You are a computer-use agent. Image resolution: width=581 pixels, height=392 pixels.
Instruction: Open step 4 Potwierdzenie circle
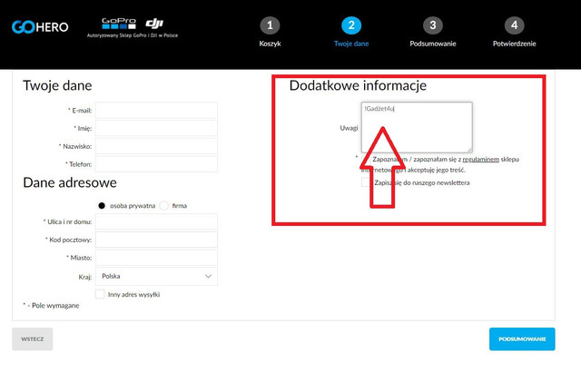(x=515, y=25)
